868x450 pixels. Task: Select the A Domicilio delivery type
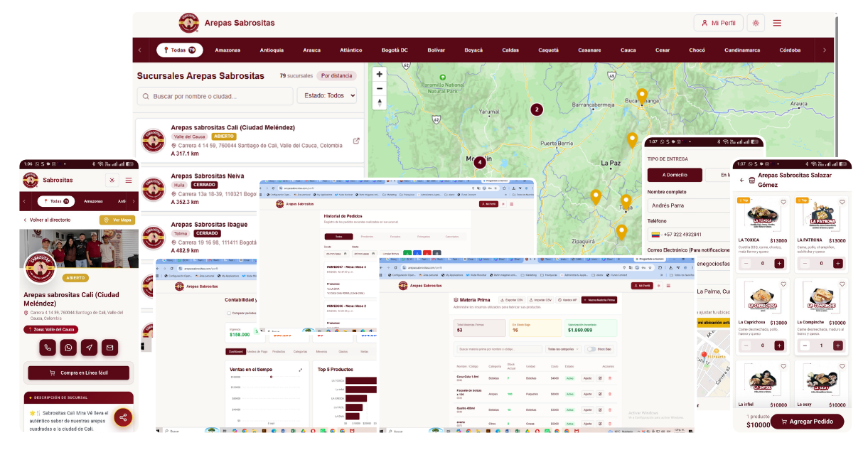(x=674, y=175)
